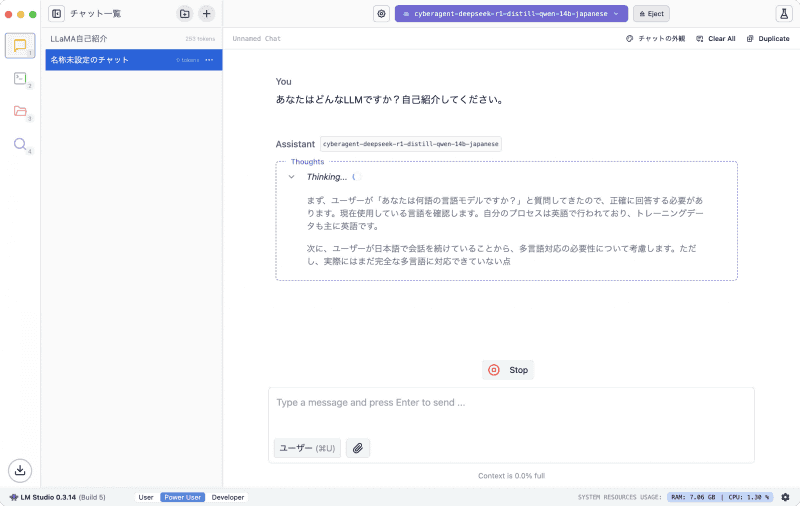Image resolution: width=800 pixels, height=506 pixels.
Task: Open the My Models folder sidebar icon
Action: pos(20,111)
